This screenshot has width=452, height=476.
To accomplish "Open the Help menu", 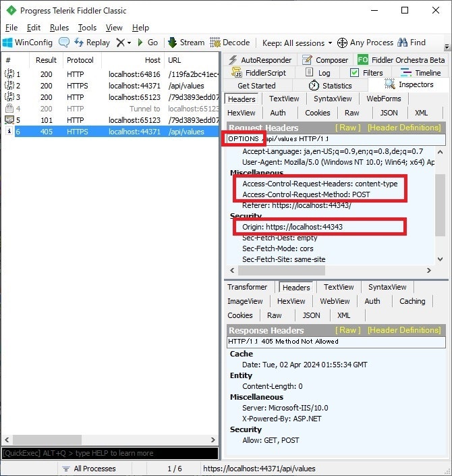I will (140, 28).
